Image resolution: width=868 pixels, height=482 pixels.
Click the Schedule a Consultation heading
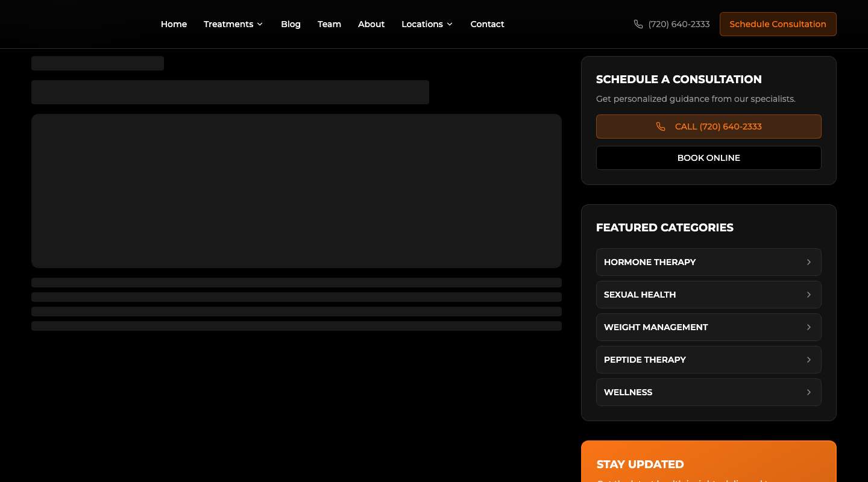(679, 80)
